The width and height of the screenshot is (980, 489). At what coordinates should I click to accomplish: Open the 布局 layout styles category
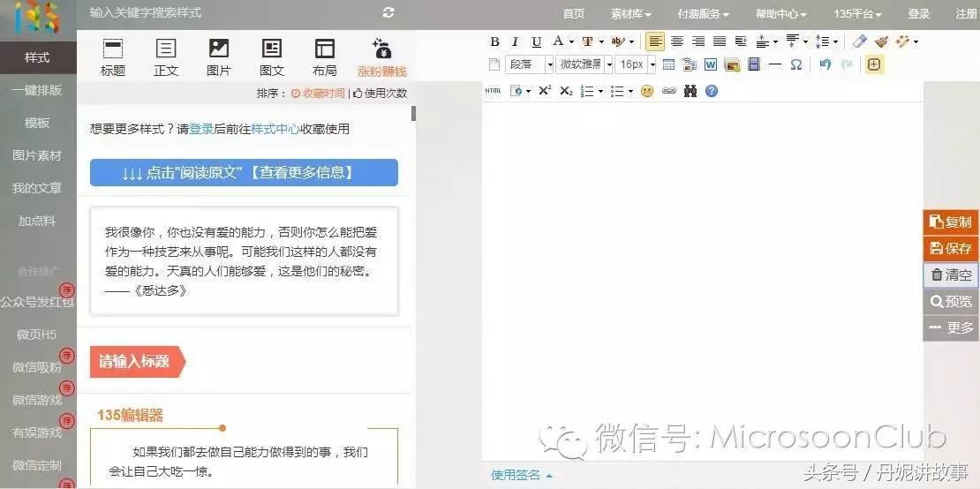(x=324, y=56)
